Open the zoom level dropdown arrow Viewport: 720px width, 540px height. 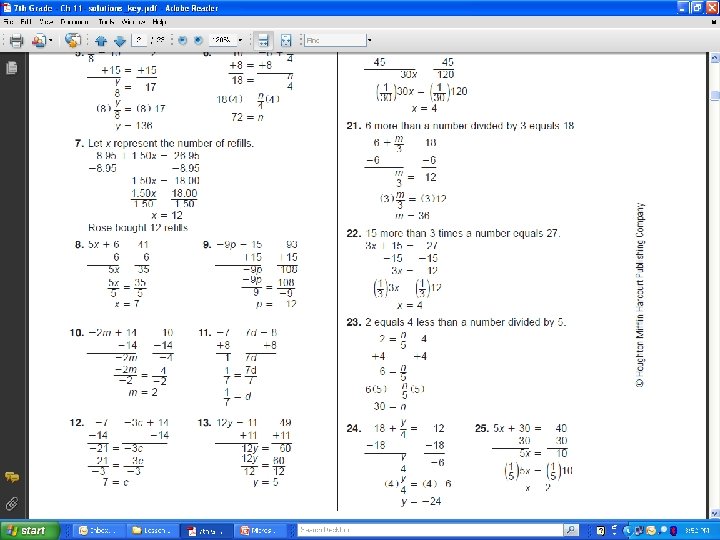240,40
